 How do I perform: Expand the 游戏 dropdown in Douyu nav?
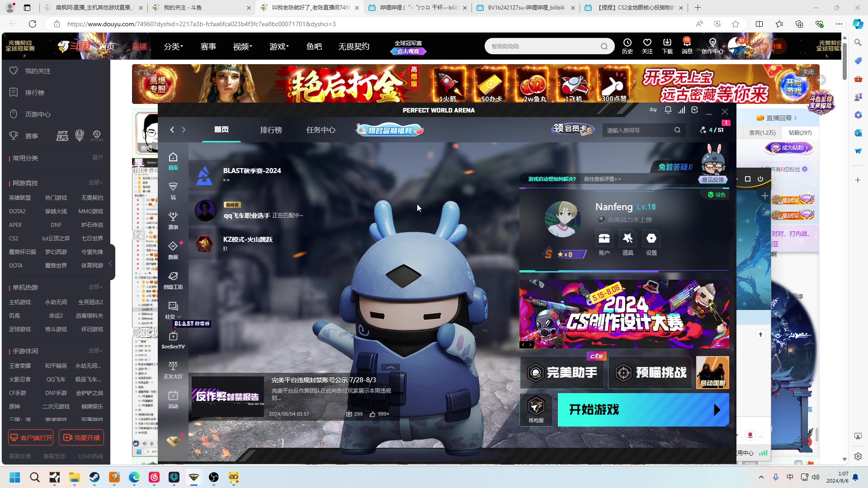pyautogui.click(x=279, y=47)
